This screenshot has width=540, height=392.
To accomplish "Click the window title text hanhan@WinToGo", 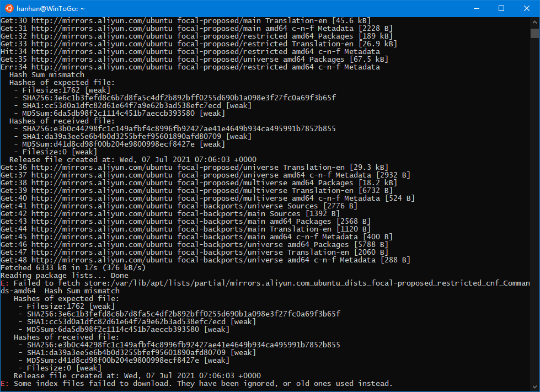I will pyautogui.click(x=51, y=8).
